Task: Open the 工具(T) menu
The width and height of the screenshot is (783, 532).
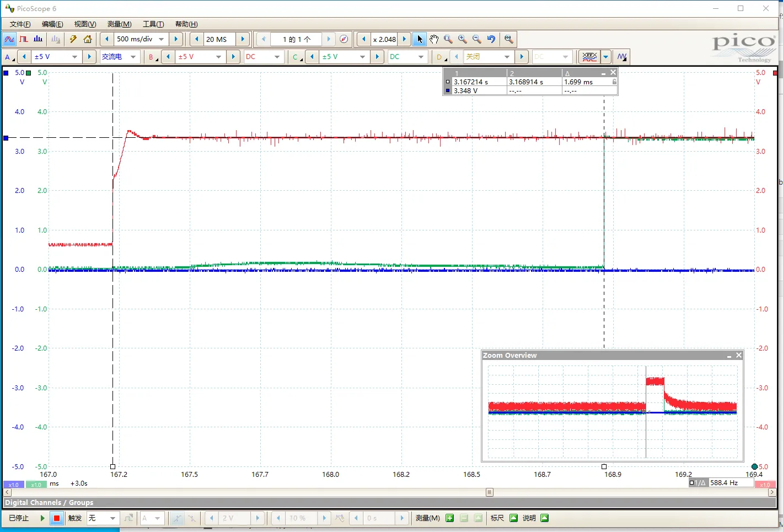Action: (x=153, y=24)
